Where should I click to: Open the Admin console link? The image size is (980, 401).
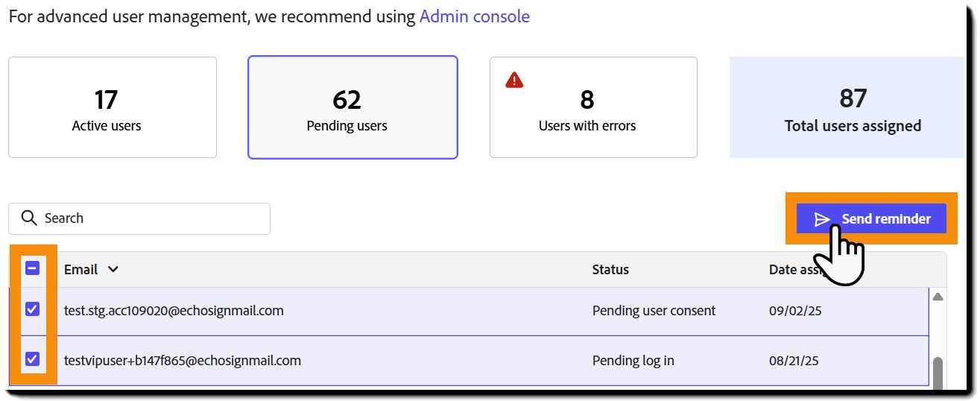[x=474, y=16]
